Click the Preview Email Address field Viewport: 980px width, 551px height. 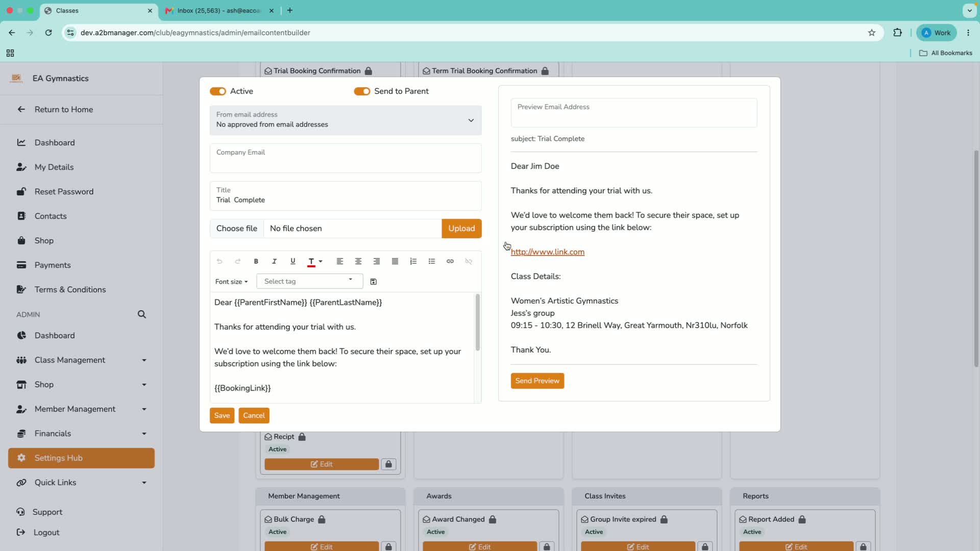click(x=633, y=113)
